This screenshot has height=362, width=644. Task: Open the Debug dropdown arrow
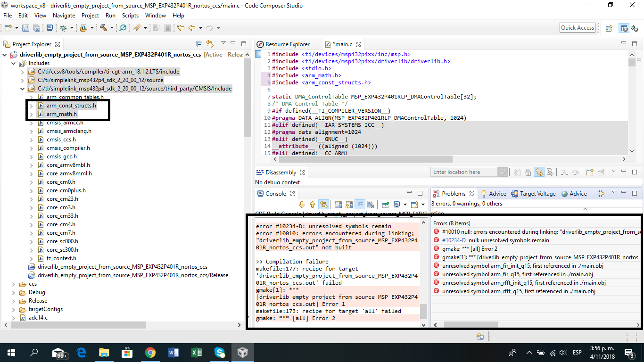72,28
